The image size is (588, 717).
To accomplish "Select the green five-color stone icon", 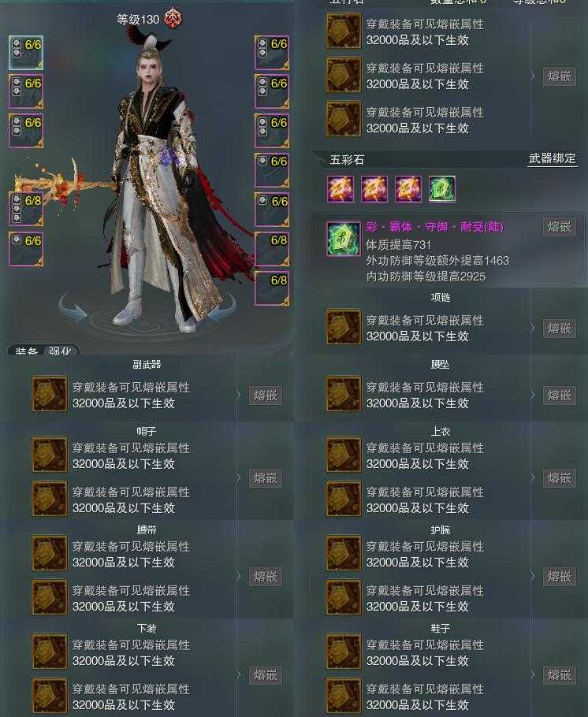I will tap(442, 189).
